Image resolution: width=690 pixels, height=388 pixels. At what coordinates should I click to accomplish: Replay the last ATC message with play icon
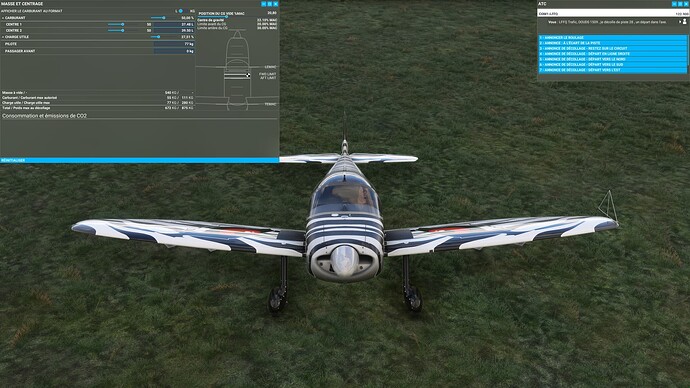coord(680,22)
